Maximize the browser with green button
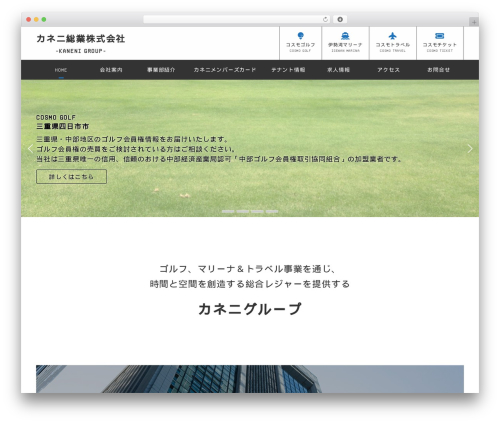 44,20
